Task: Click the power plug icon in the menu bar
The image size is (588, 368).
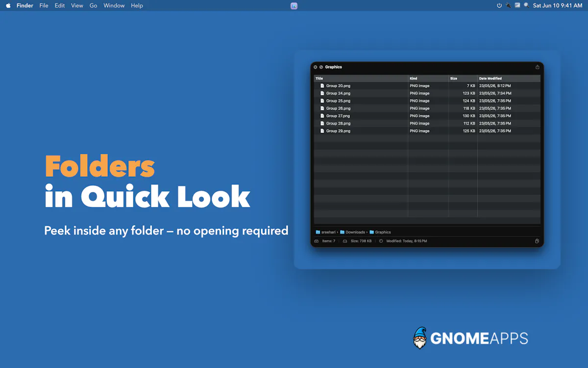Action: 509,5
